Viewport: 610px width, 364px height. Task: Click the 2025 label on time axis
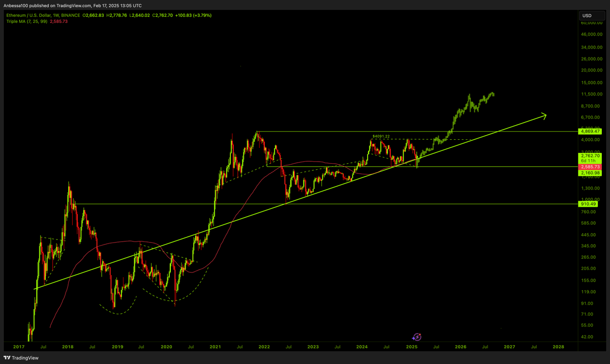click(x=412, y=347)
